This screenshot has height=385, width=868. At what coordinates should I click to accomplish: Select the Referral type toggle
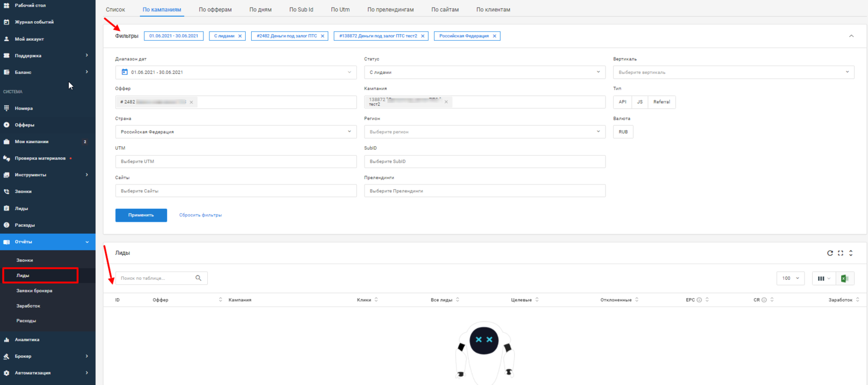click(661, 102)
